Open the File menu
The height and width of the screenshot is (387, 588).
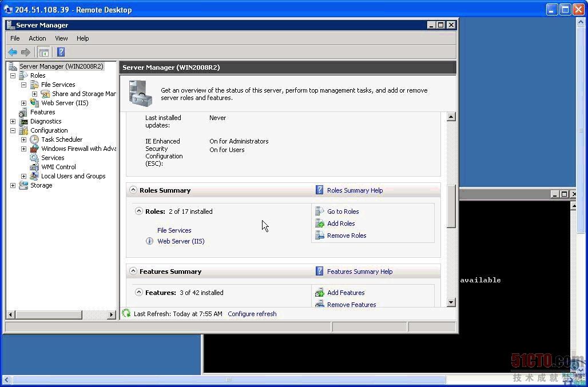coord(15,38)
